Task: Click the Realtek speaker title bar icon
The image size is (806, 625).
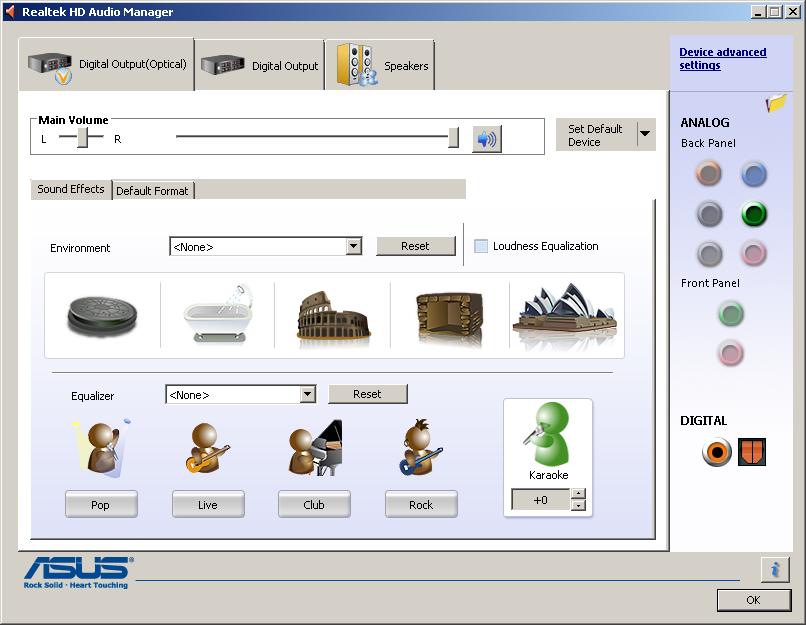Action: pyautogui.click(x=10, y=11)
